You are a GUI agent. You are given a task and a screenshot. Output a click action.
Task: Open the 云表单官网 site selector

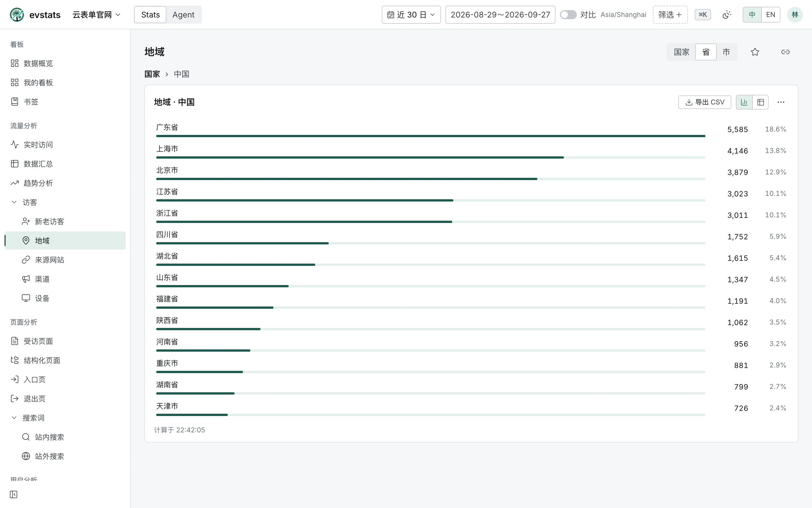tap(96, 15)
